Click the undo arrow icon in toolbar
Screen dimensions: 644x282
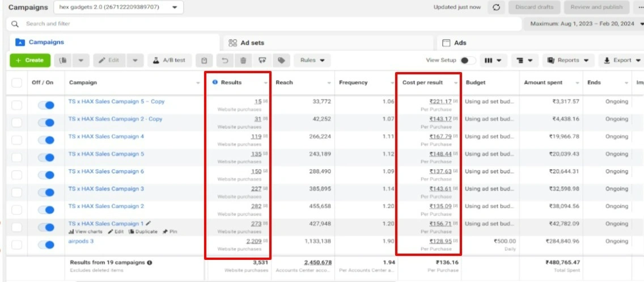(224, 60)
